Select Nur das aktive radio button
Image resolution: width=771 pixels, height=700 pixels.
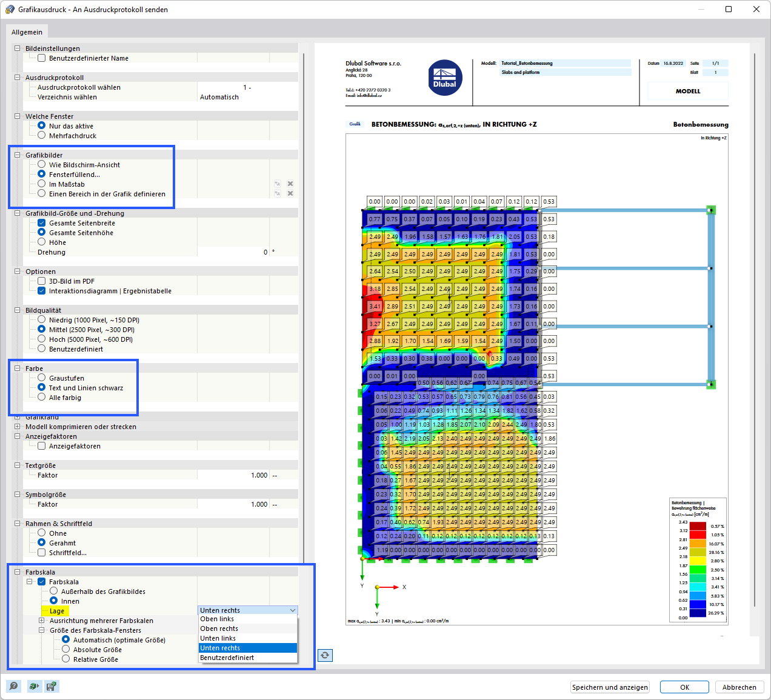click(41, 125)
